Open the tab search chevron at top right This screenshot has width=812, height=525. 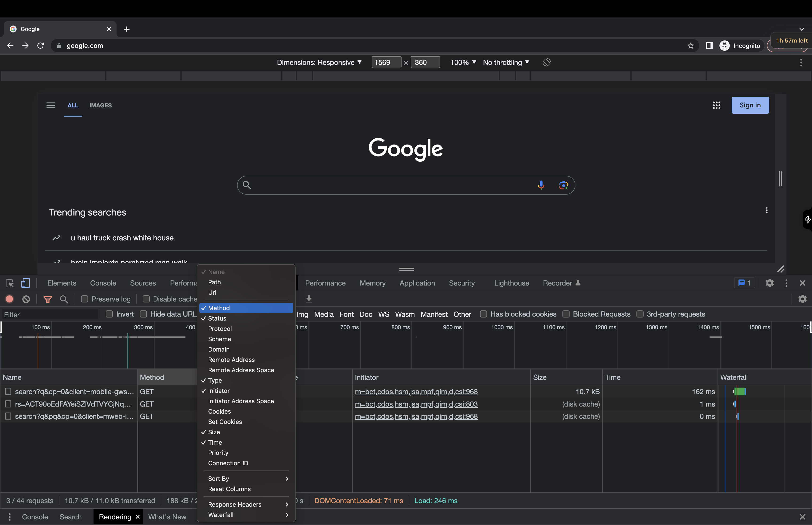click(x=801, y=29)
